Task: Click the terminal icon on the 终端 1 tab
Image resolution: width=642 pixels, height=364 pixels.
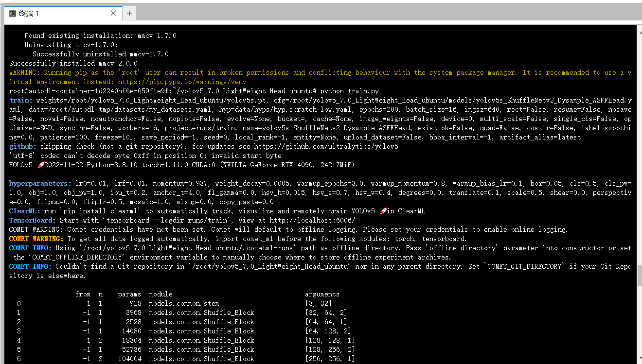Action: [13, 14]
